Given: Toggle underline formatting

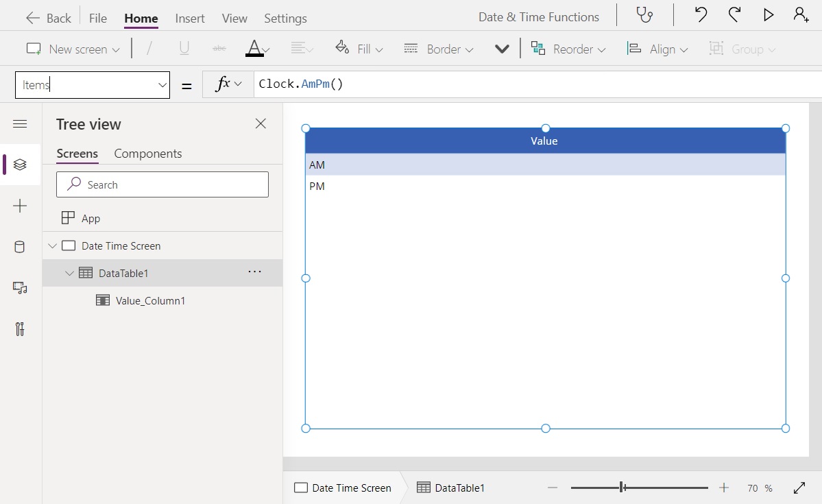Looking at the screenshot, I should click(x=184, y=48).
